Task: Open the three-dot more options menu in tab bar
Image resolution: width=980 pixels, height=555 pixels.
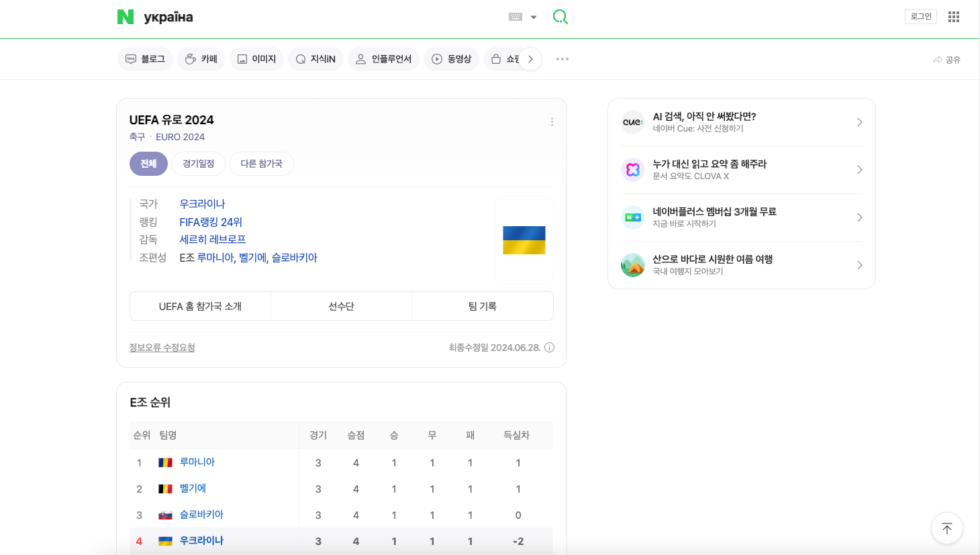Action: [562, 59]
